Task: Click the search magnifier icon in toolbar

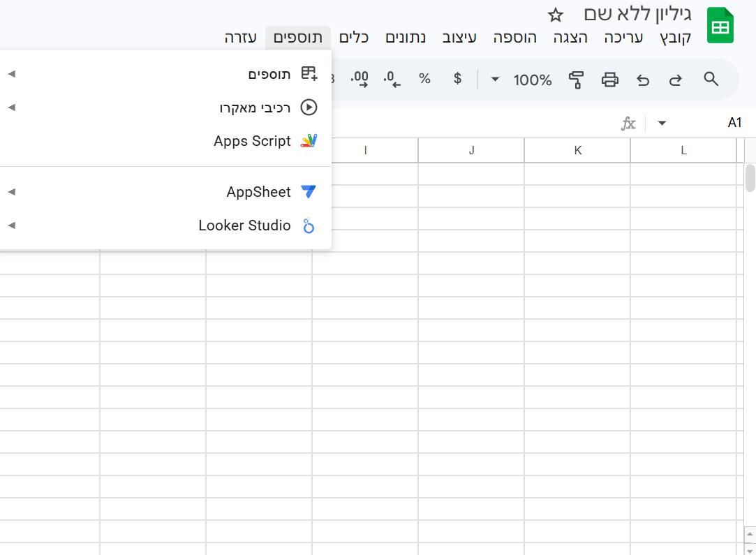Action: pyautogui.click(x=711, y=79)
